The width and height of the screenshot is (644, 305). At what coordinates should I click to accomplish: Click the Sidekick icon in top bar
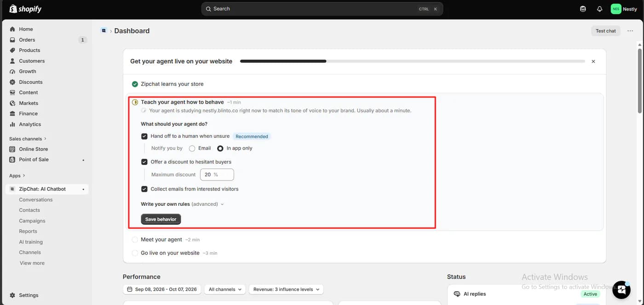point(583,9)
